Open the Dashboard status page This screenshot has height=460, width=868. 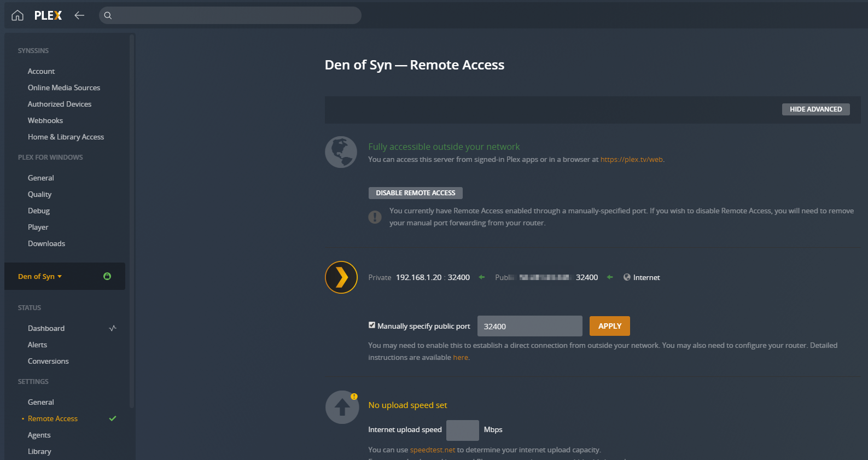point(46,328)
